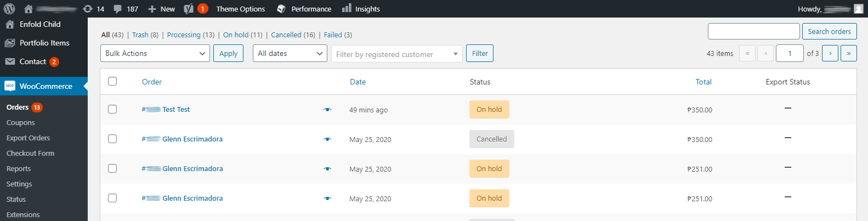
Task: Click the user avatar next to Howdy
Action: [859, 9]
